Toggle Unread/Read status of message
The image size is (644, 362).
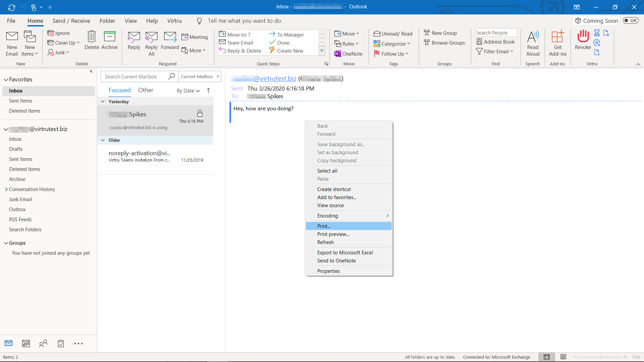393,34
